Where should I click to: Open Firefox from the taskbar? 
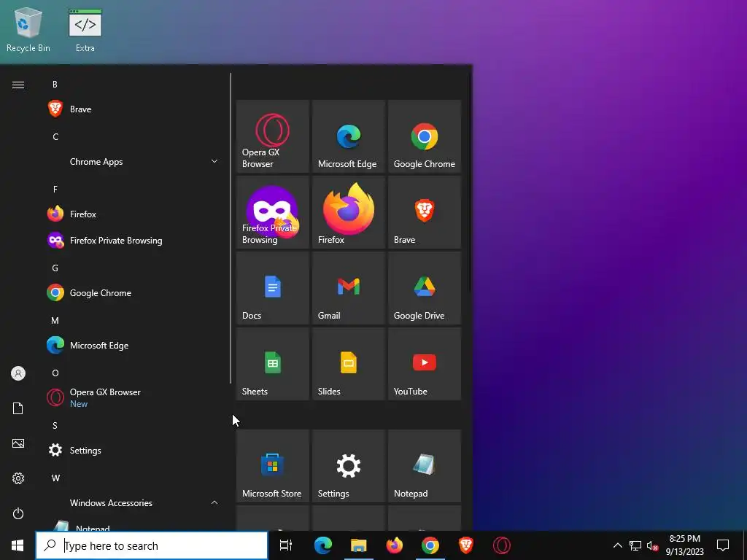pyautogui.click(x=395, y=545)
